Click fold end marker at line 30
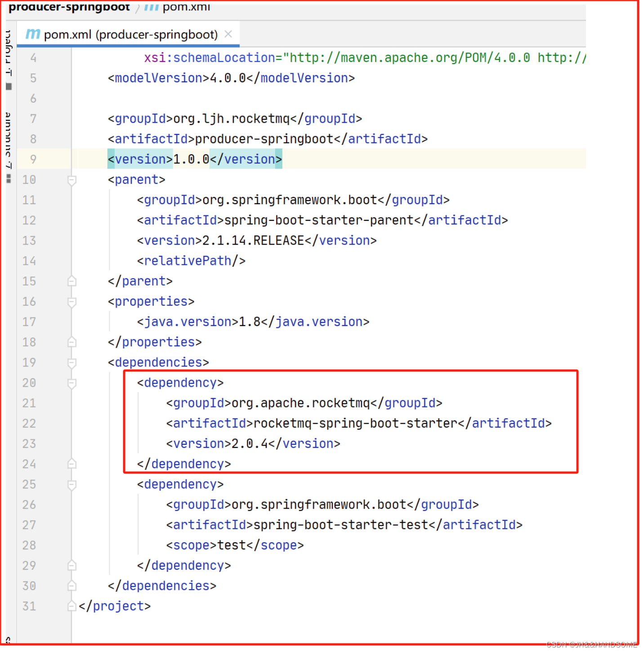This screenshot has height=652, width=644. (72, 586)
